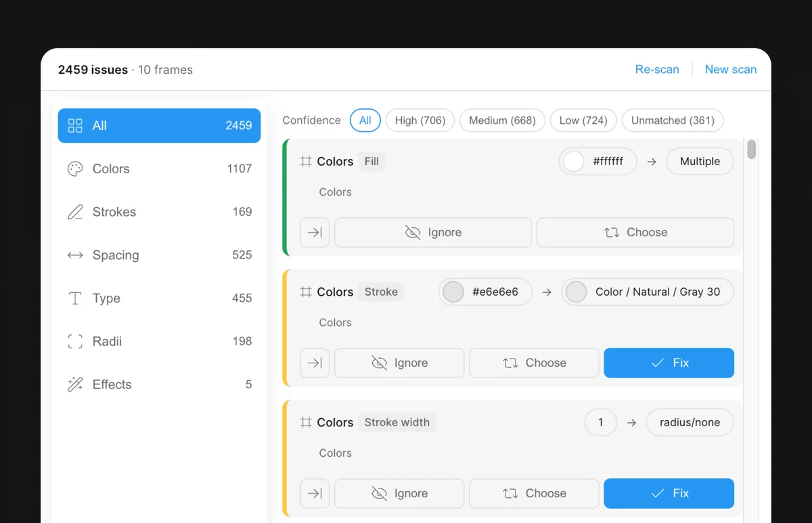Viewport: 812px width, 523px height.
Task: Select the All category in sidebar
Action: point(159,125)
